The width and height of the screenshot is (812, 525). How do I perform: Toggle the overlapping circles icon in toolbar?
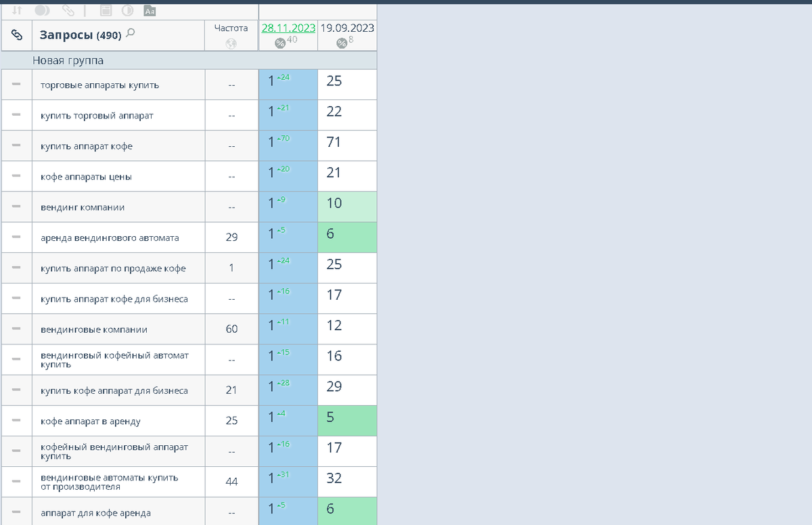click(42, 10)
